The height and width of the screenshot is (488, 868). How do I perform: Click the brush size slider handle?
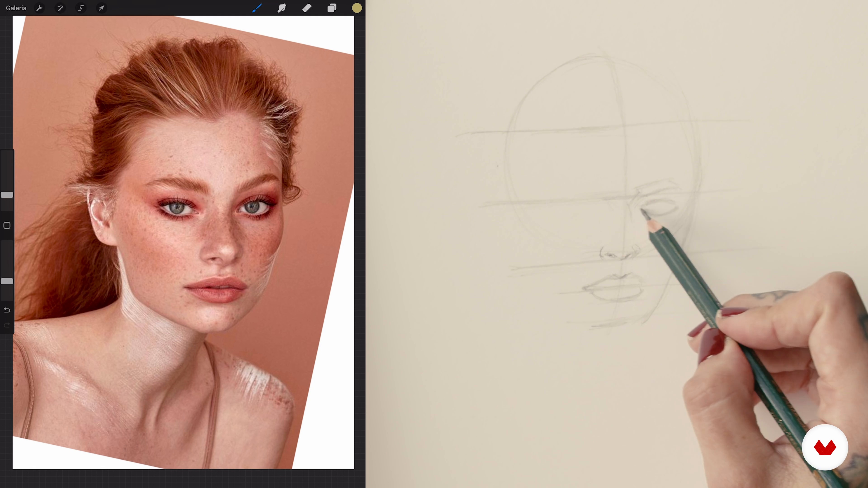click(x=7, y=195)
